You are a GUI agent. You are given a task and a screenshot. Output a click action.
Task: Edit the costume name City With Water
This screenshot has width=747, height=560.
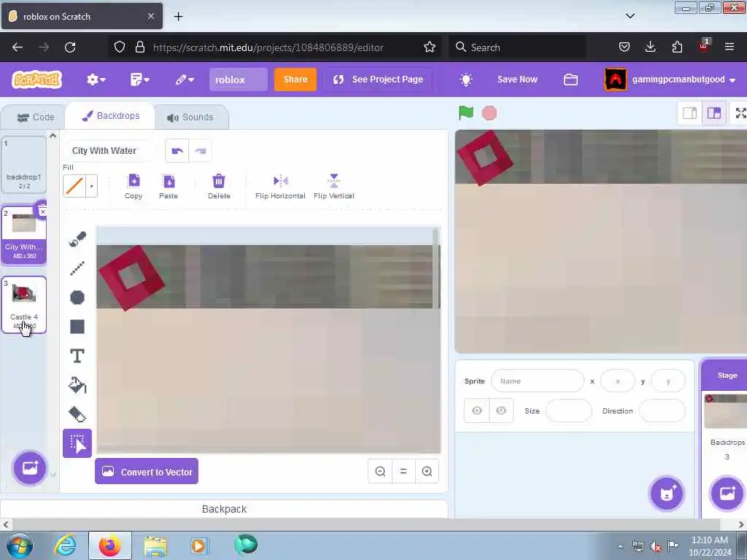(109, 151)
